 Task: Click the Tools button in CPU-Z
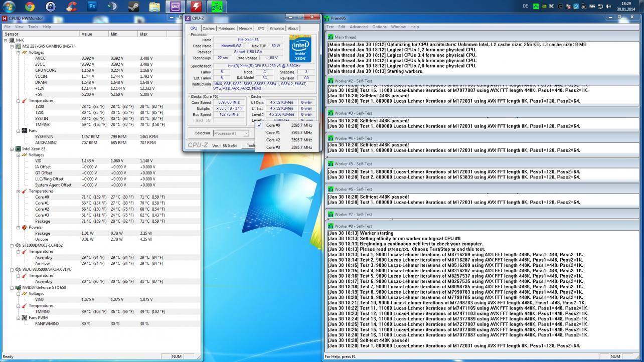click(x=249, y=145)
